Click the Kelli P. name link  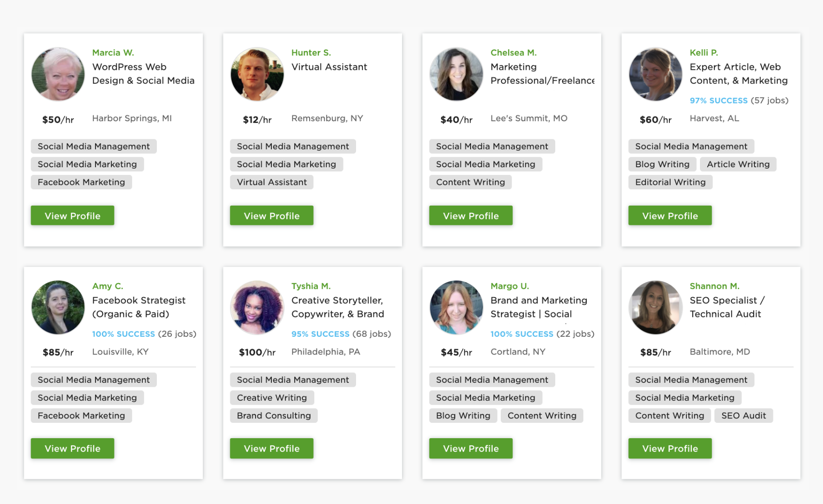pos(704,52)
